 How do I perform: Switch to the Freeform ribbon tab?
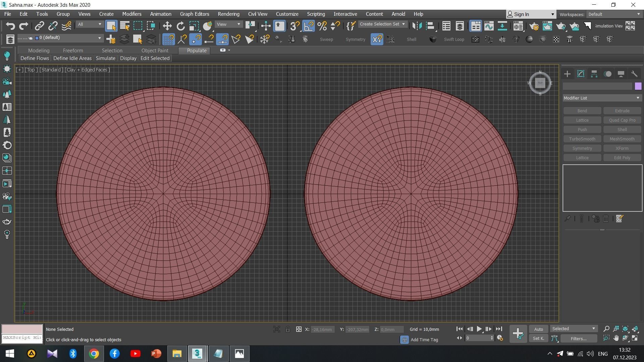click(x=73, y=50)
